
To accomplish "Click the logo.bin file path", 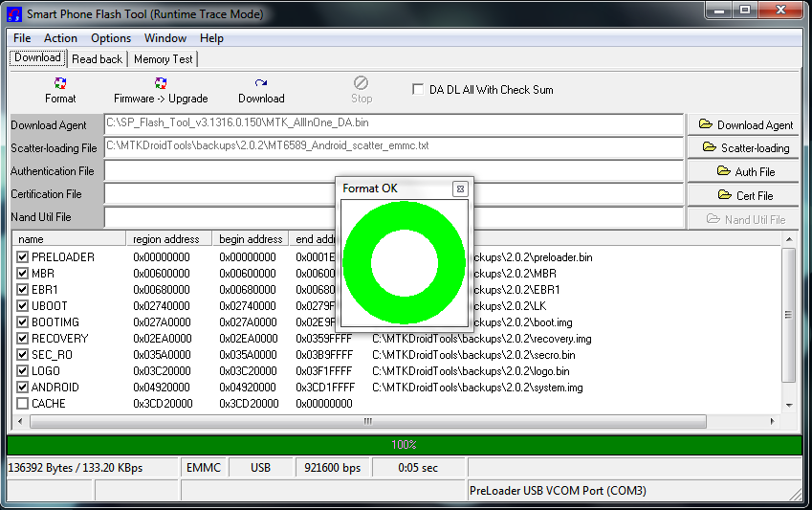I will pos(471,371).
